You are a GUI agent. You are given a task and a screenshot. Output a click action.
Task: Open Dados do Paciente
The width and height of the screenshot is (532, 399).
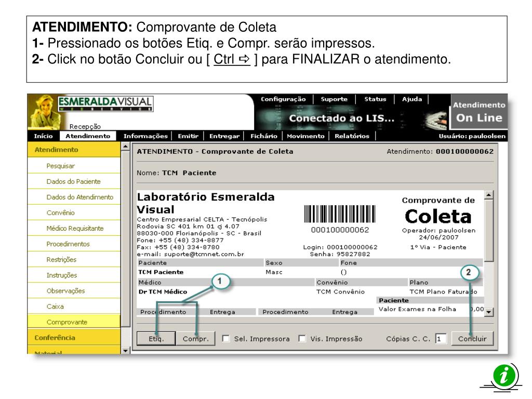click(74, 181)
